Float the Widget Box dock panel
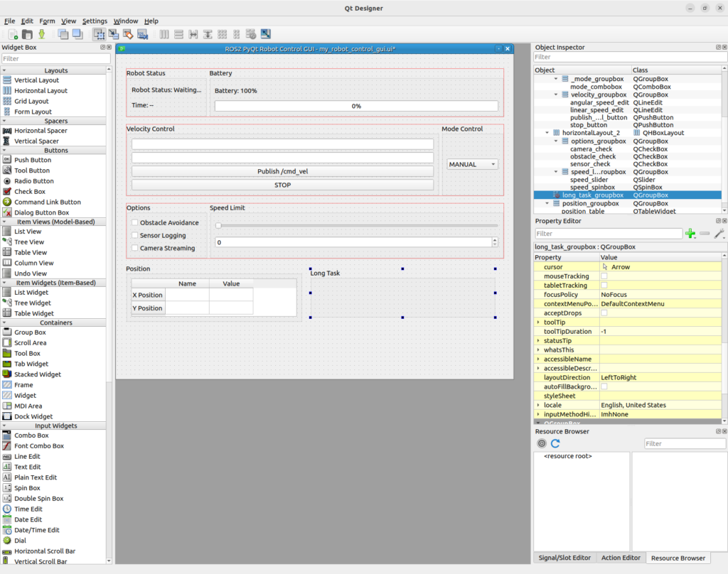The image size is (728, 574). click(102, 47)
